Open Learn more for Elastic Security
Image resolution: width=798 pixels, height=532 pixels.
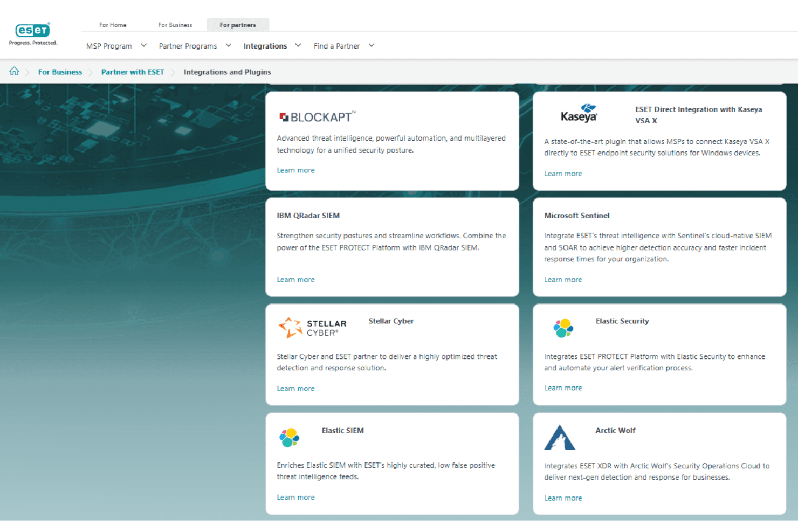pyautogui.click(x=563, y=388)
